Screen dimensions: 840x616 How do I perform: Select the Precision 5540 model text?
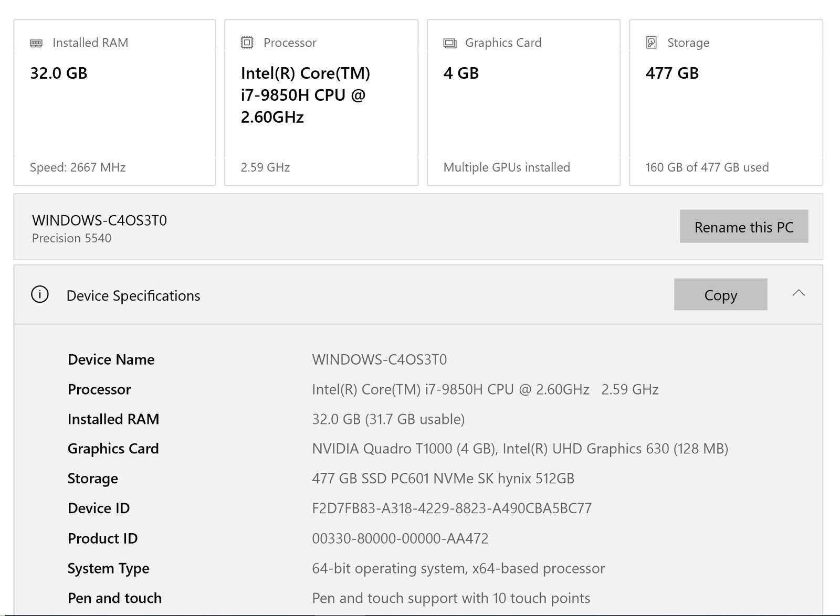tap(72, 238)
